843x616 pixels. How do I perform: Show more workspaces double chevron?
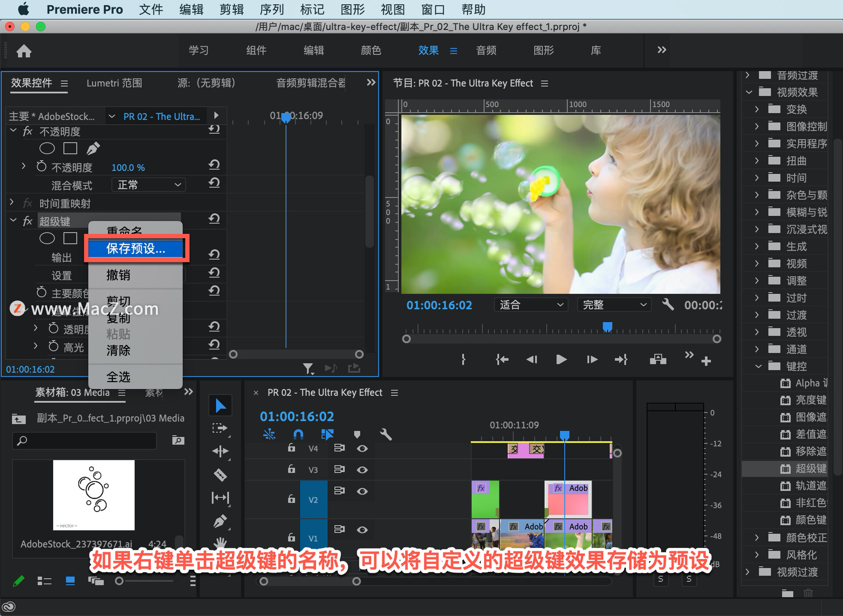662,50
